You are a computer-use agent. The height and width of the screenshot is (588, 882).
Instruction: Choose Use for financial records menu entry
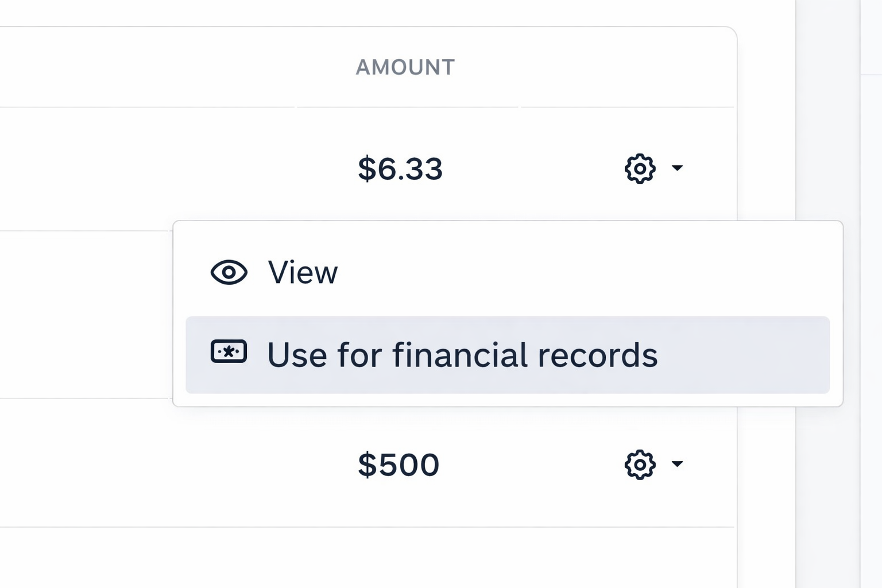point(462,355)
